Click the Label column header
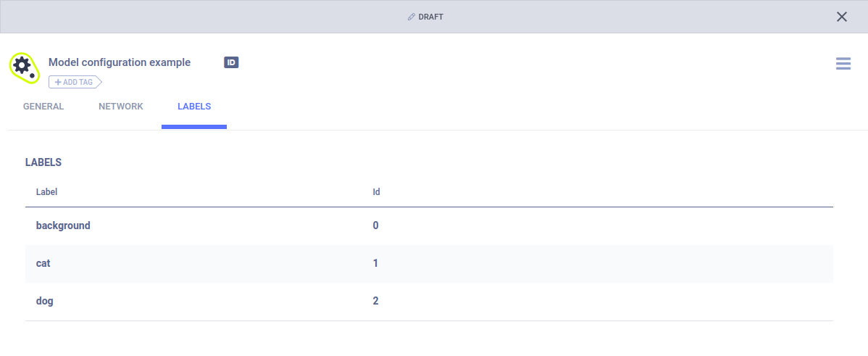This screenshot has height=356, width=868. tap(47, 192)
